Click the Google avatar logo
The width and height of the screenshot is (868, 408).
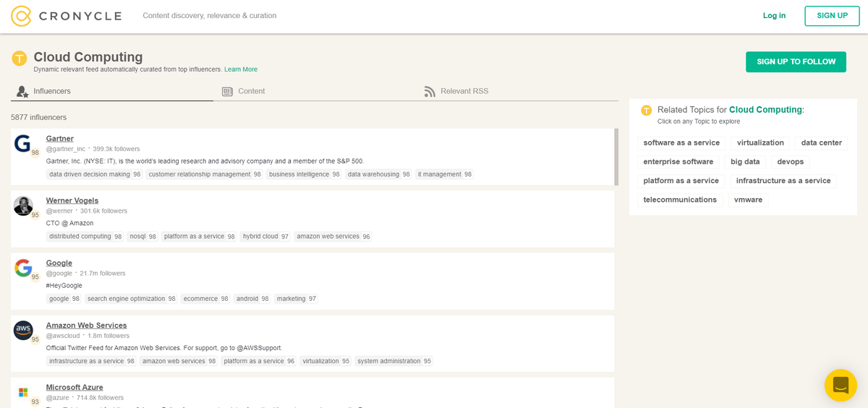click(x=23, y=268)
